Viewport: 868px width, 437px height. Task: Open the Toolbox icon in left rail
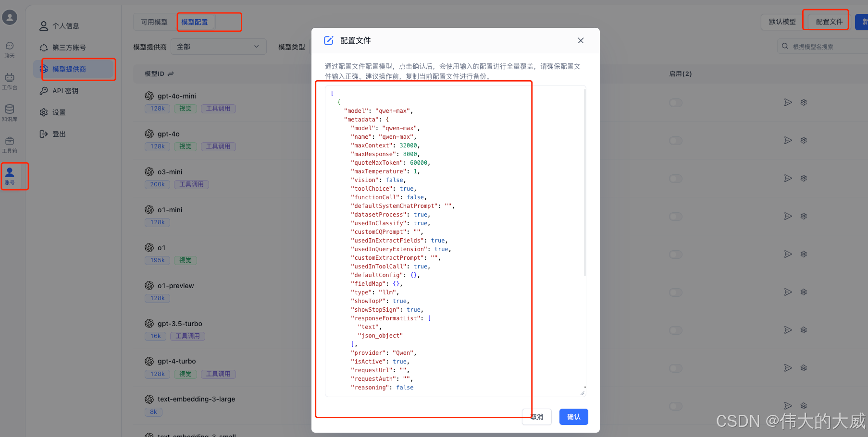(10, 145)
